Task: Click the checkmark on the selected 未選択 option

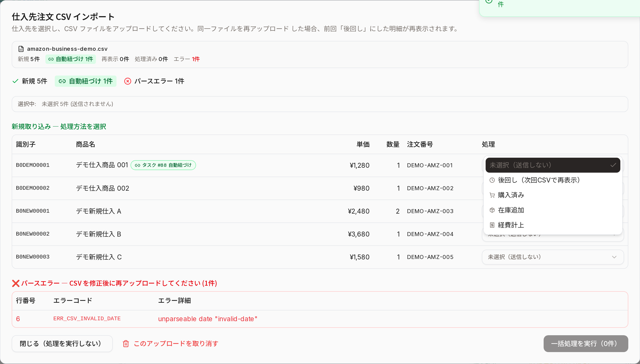Action: point(613,165)
